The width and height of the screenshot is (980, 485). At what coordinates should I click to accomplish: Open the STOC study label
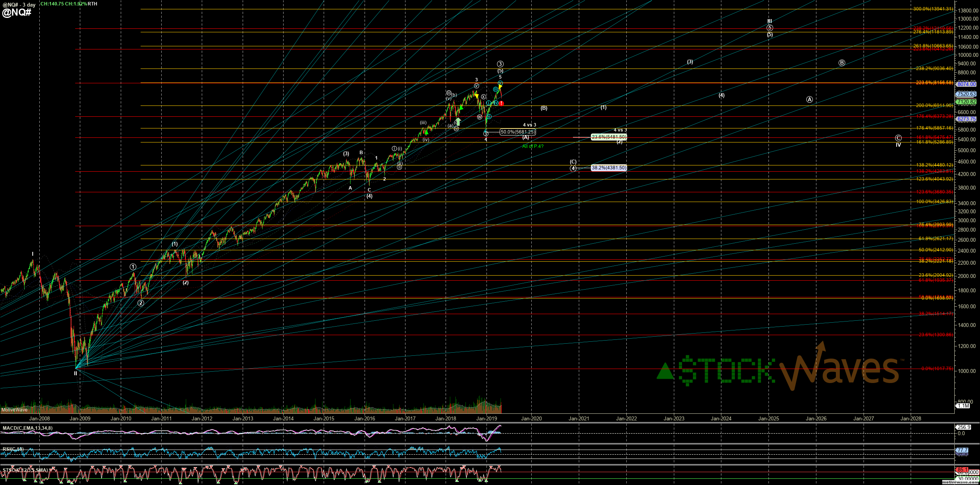[x=25, y=470]
